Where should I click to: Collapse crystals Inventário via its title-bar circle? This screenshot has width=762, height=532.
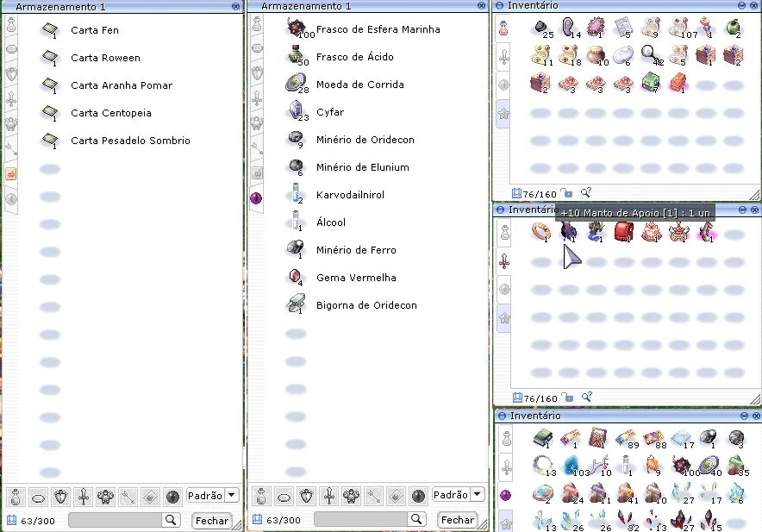click(x=502, y=416)
